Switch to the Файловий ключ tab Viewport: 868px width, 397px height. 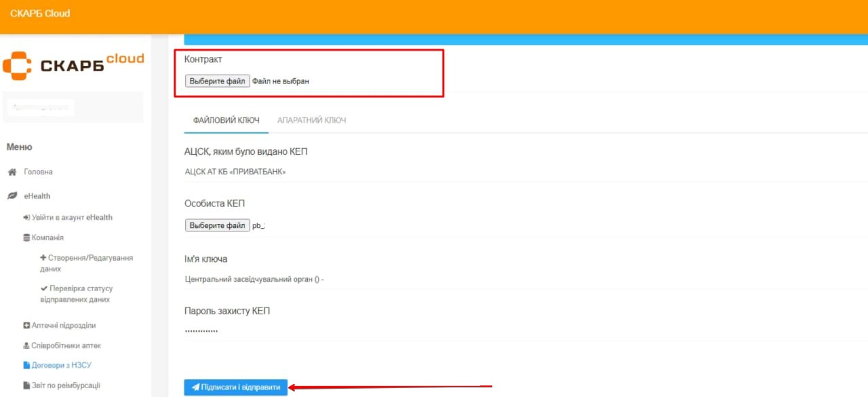(x=226, y=120)
